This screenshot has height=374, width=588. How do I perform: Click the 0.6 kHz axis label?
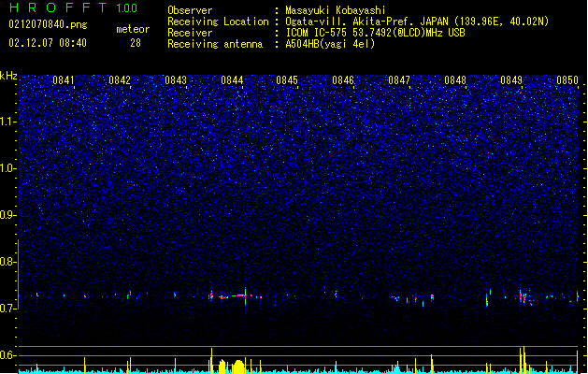[8, 355]
